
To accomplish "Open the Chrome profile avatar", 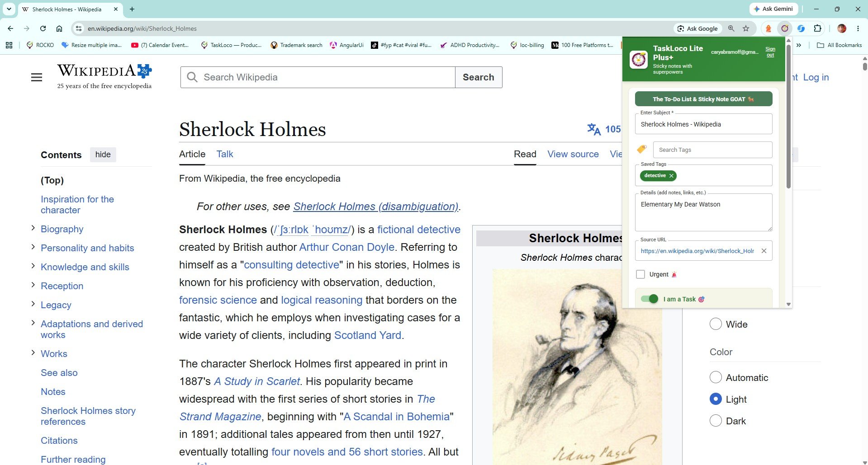I will click(x=842, y=28).
